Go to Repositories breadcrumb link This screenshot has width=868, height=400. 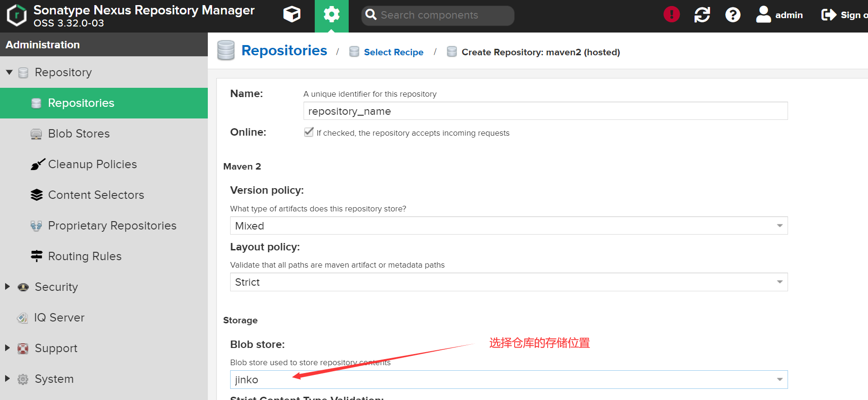[284, 50]
